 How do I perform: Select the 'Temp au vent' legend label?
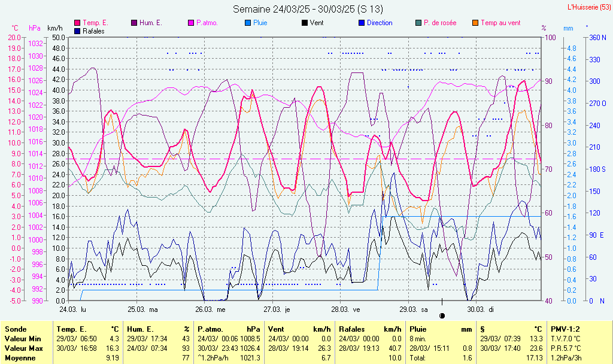click(501, 23)
